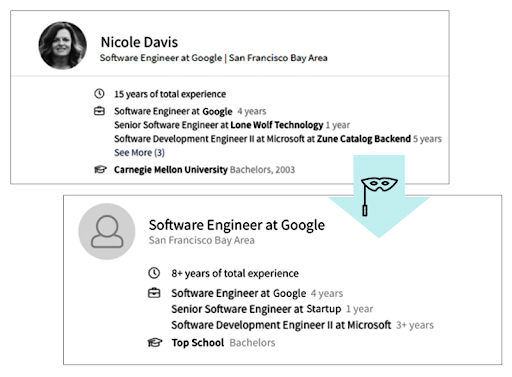Select Carnegie Mellon University entry
512x377 pixels.
(204, 170)
